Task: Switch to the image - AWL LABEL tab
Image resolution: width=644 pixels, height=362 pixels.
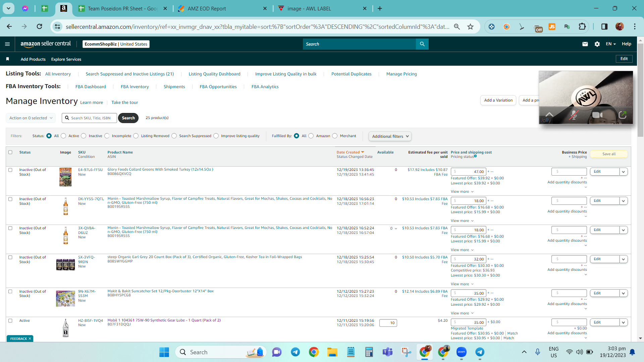Action: coord(322,8)
